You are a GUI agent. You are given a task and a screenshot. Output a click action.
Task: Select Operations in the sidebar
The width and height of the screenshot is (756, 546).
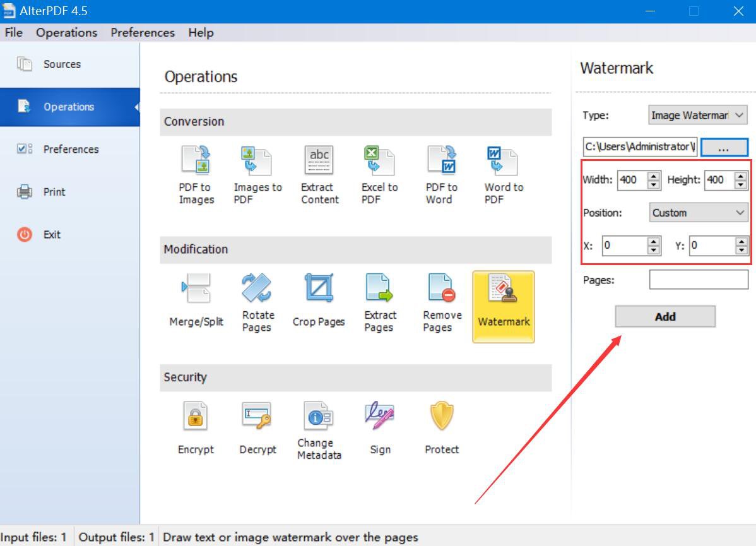point(70,107)
